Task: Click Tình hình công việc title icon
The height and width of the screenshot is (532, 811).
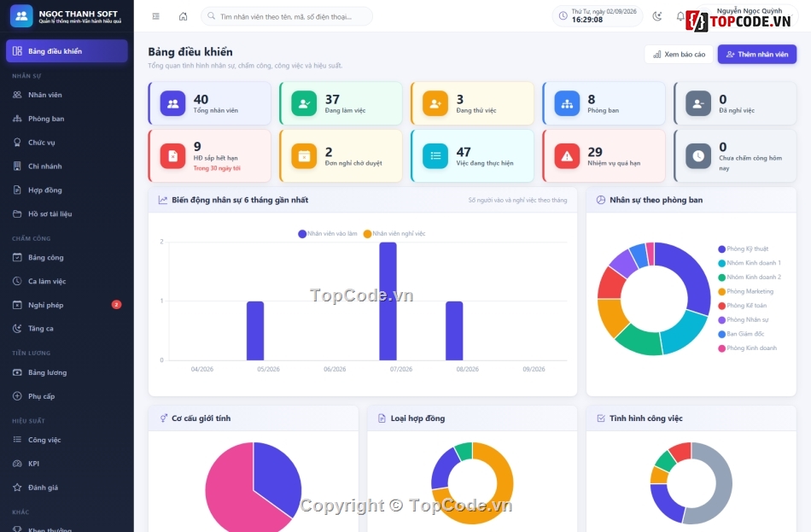Action: (x=600, y=418)
